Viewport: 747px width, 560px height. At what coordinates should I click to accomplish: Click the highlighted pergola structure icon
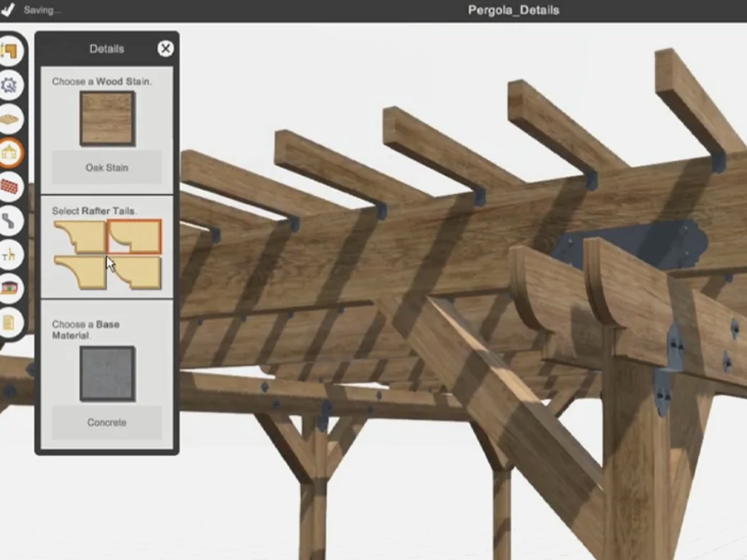tap(11, 153)
